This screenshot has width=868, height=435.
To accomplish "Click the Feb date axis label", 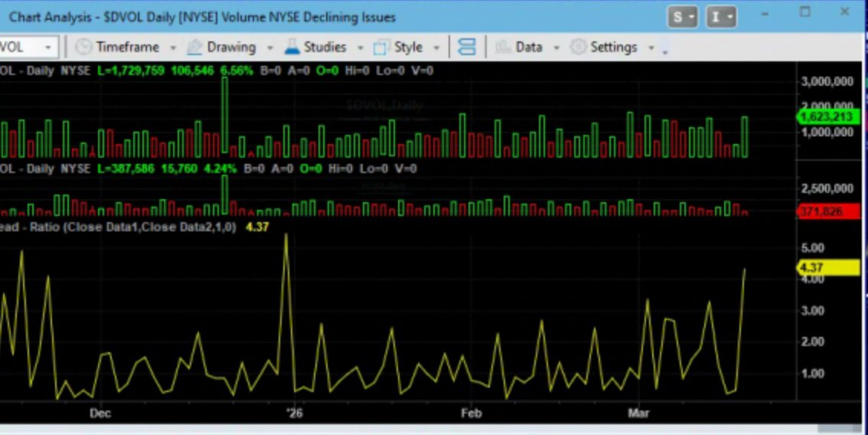I will coord(471,414).
